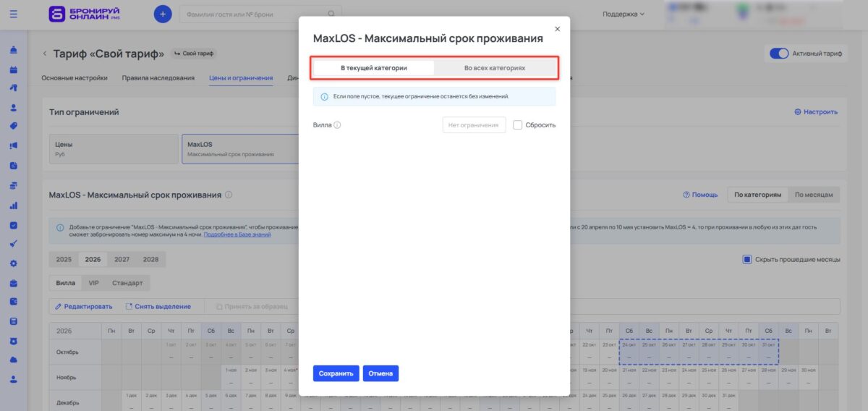Click Редактировать in calendar toolbar
The height and width of the screenshot is (411, 868).
click(x=84, y=307)
